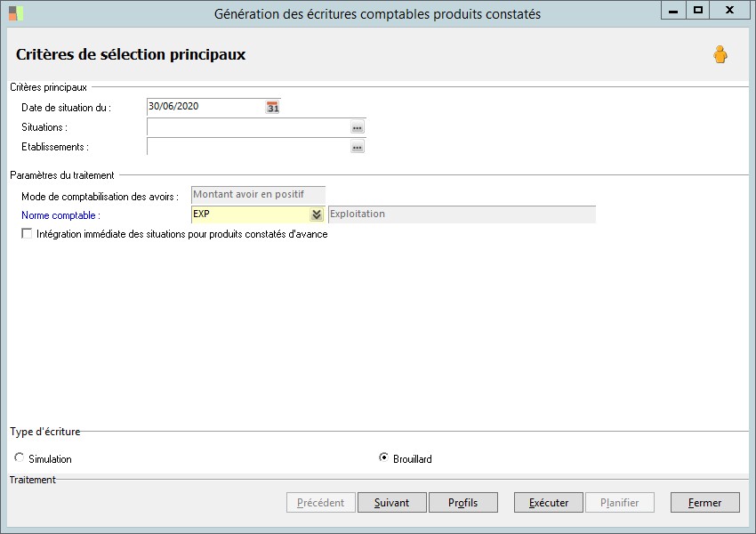Click the Date de situation input field

click(x=205, y=106)
